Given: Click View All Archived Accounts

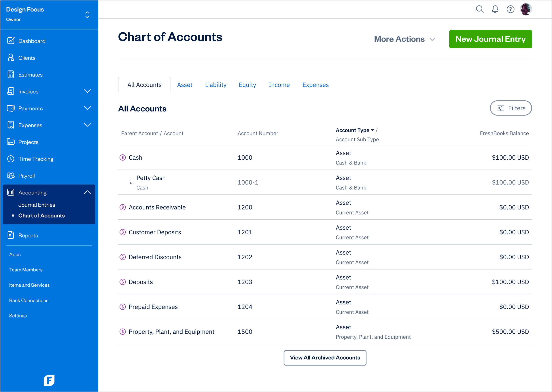Looking at the screenshot, I should [x=325, y=358].
